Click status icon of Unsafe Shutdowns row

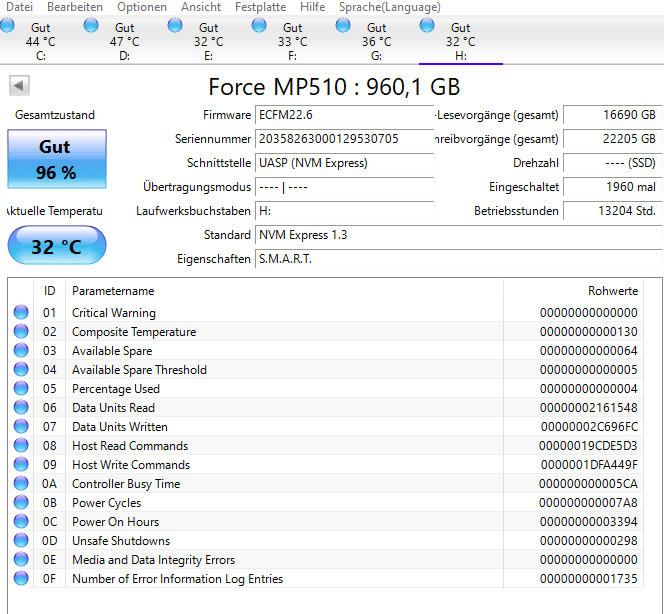click(x=21, y=540)
